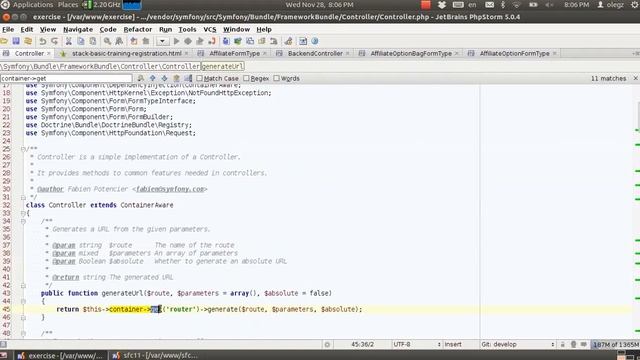Collapse the doc comment fold at line 48
The height and width of the screenshot is (360, 640).
tap(23, 333)
